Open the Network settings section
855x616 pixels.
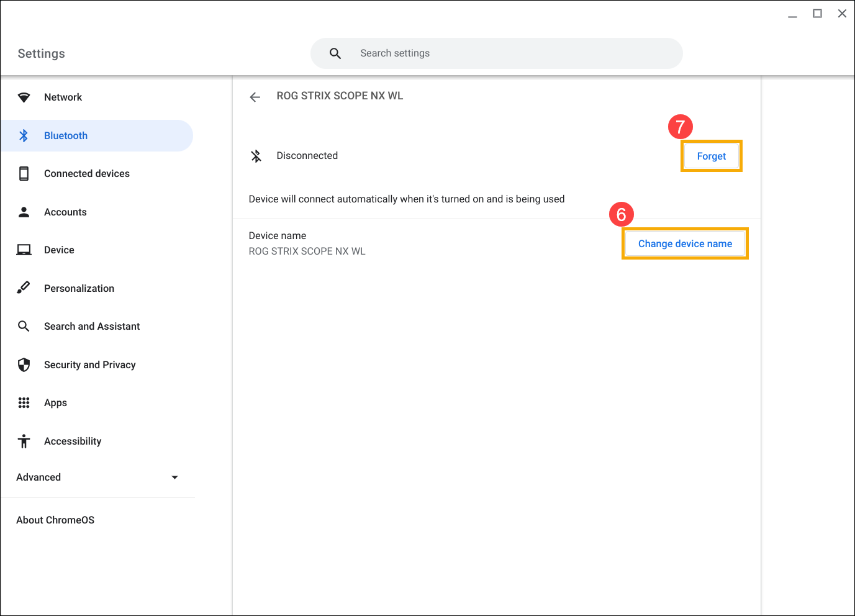[x=97, y=97]
